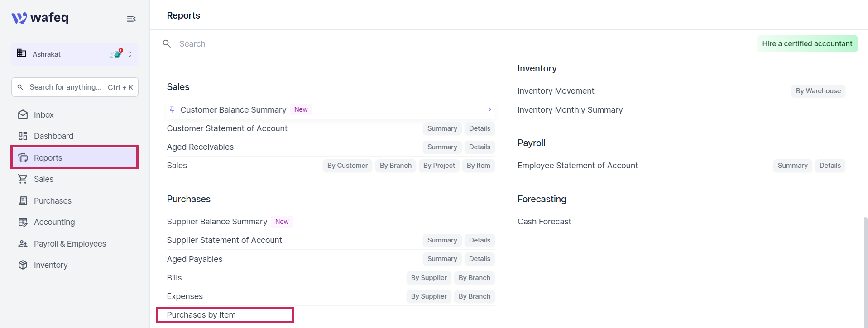
Task: Open the Ashrakat organization switcher
Action: coord(75,54)
